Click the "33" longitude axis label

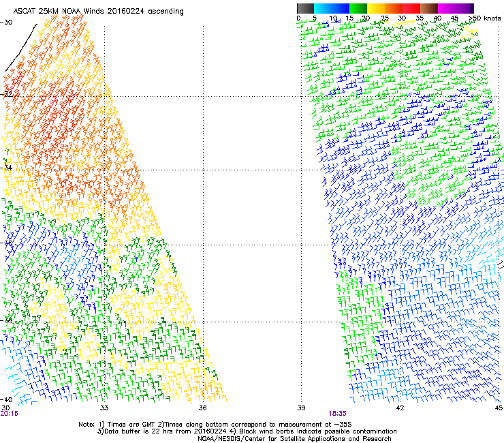pos(104,408)
